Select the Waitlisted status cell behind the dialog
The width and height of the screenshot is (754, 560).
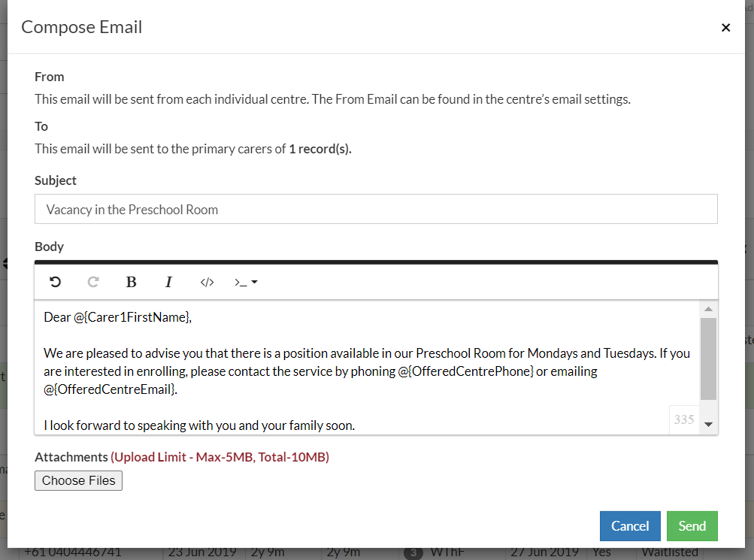[x=670, y=551]
